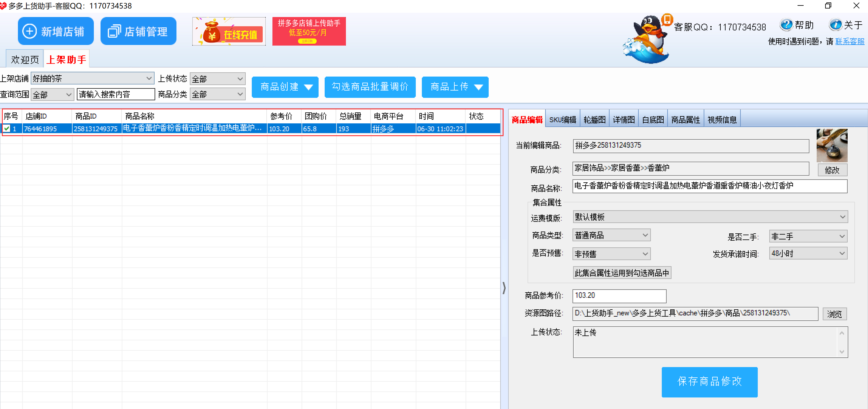Click 店铺ID cell 764461895
This screenshot has width=868, height=409.
click(x=47, y=129)
